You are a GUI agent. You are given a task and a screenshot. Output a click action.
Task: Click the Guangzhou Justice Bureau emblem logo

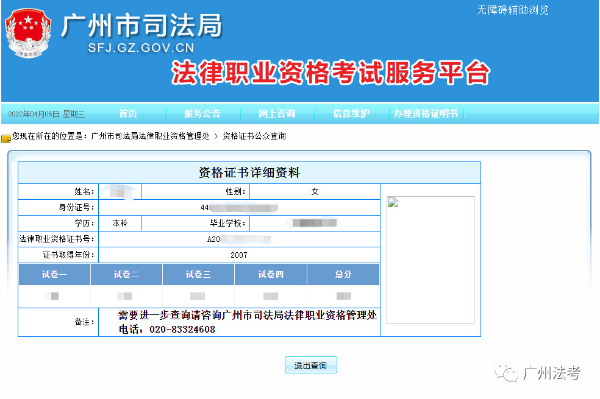(28, 33)
